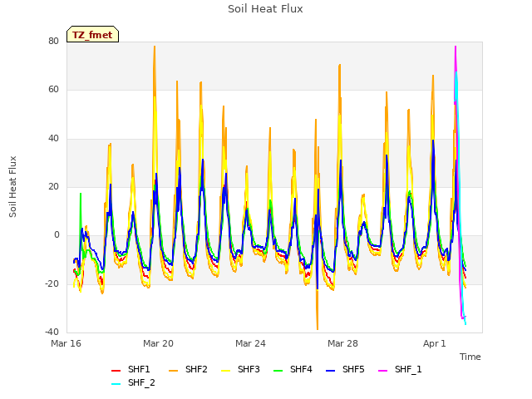
Task: Click the orange SHF2 peak near Mar 20
Action: [155, 47]
